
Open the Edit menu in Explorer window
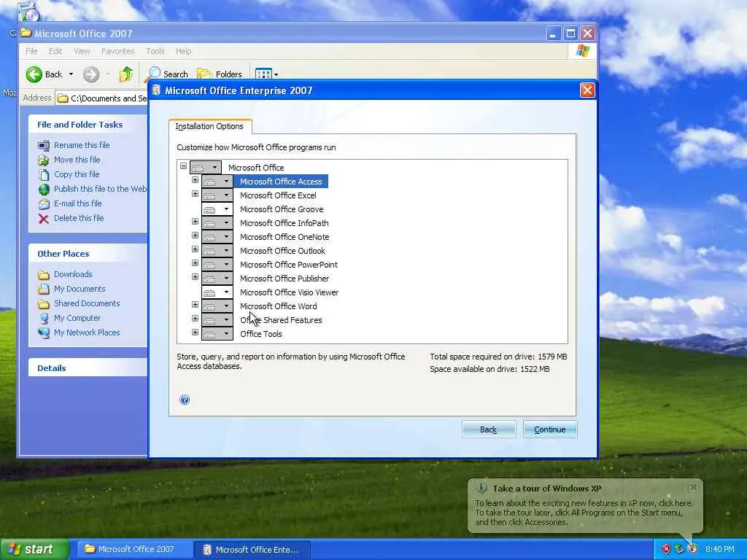[x=55, y=51]
